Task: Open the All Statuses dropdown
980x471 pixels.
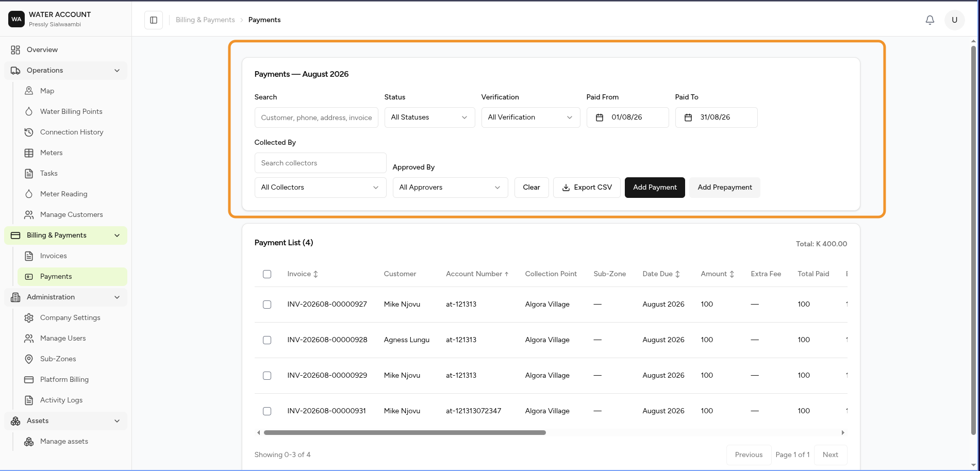Action: 429,117
